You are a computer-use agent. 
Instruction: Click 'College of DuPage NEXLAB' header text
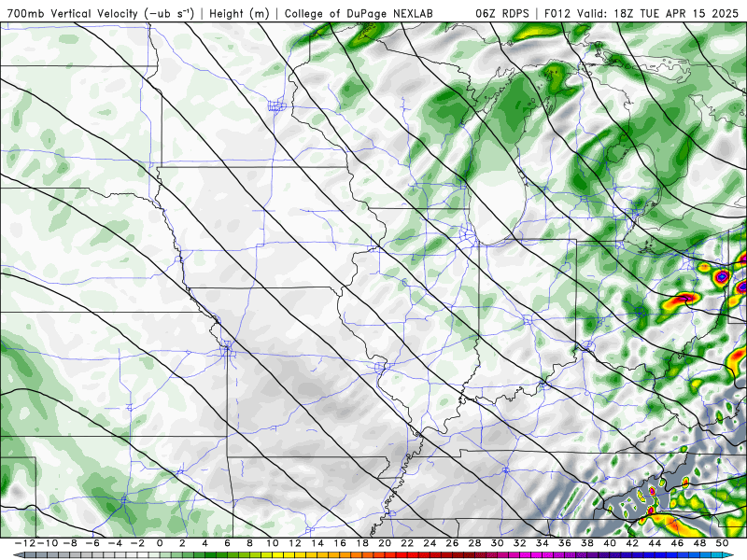pyautogui.click(x=359, y=13)
